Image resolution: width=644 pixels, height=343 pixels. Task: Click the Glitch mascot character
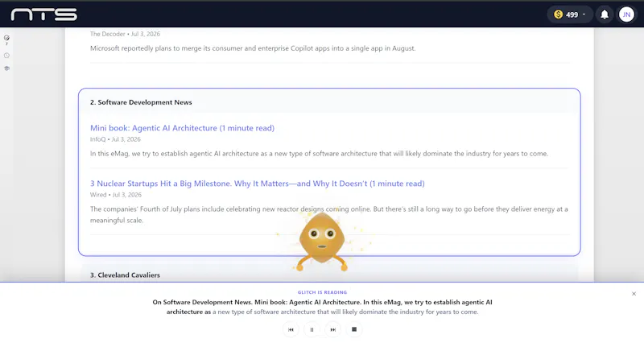click(x=322, y=242)
